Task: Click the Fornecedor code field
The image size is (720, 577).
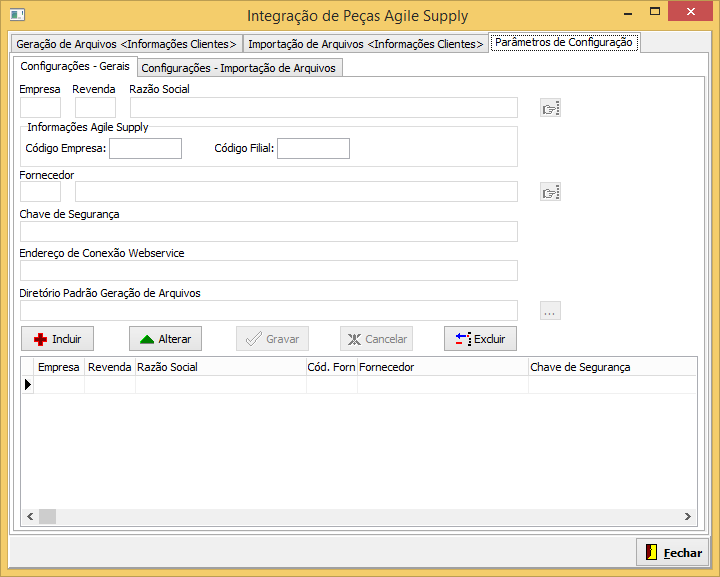Action: (40, 191)
